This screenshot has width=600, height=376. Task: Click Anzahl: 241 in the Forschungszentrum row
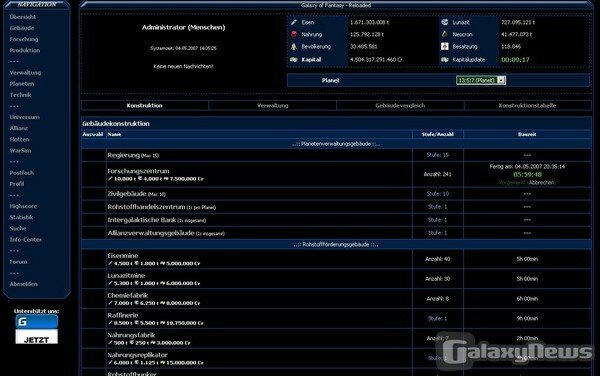click(x=437, y=174)
